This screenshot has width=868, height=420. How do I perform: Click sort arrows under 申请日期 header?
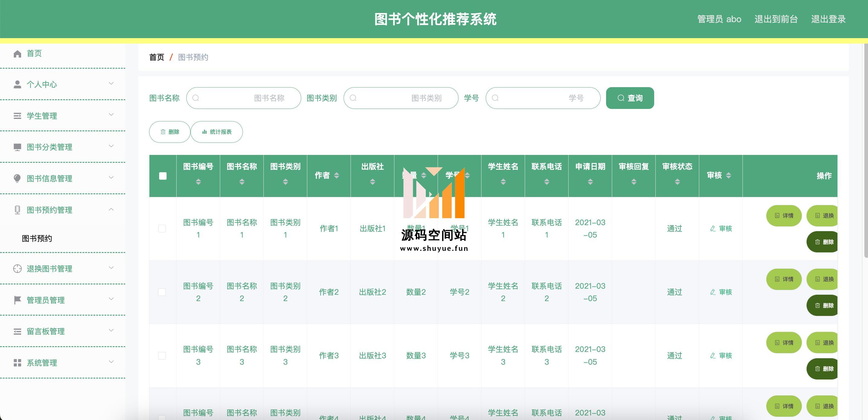(590, 182)
